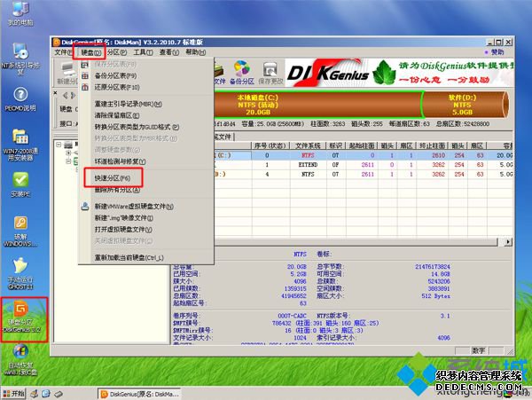Select the EXTEND partition row

point(363,165)
